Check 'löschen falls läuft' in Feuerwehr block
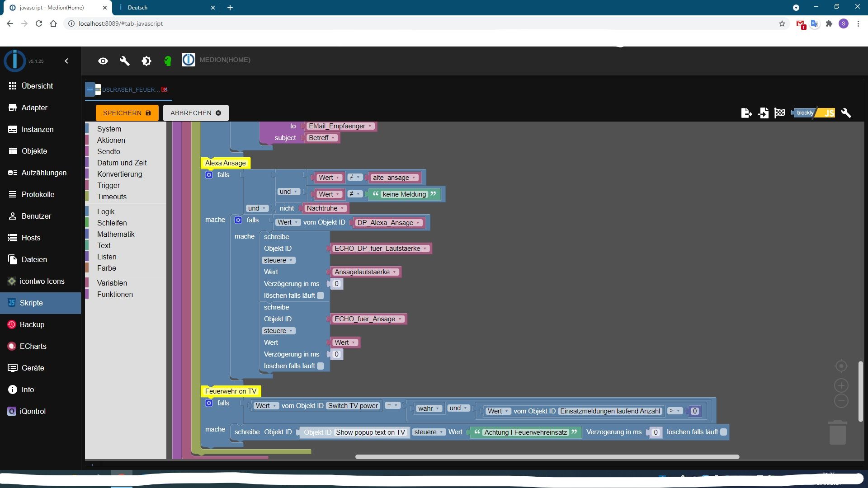 [x=723, y=432]
